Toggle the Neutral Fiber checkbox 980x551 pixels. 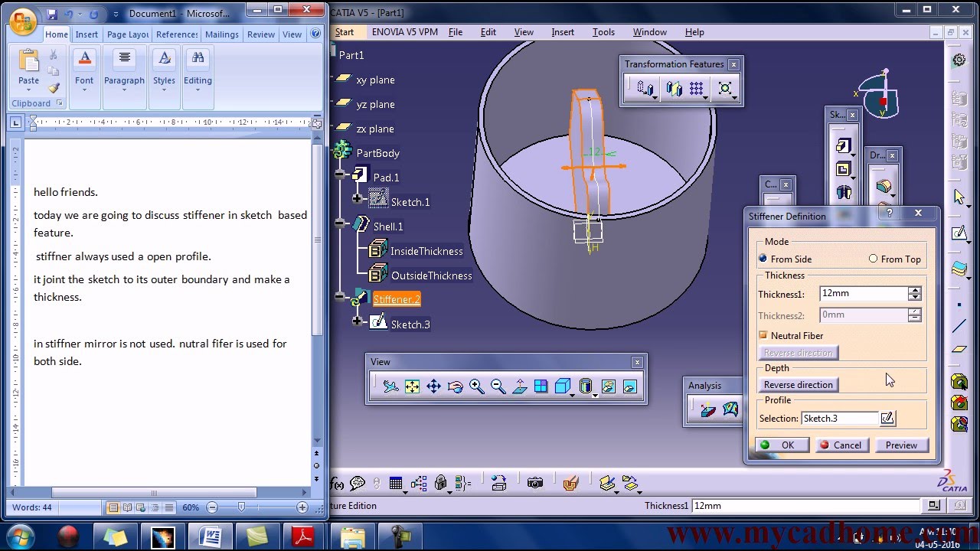tap(763, 335)
